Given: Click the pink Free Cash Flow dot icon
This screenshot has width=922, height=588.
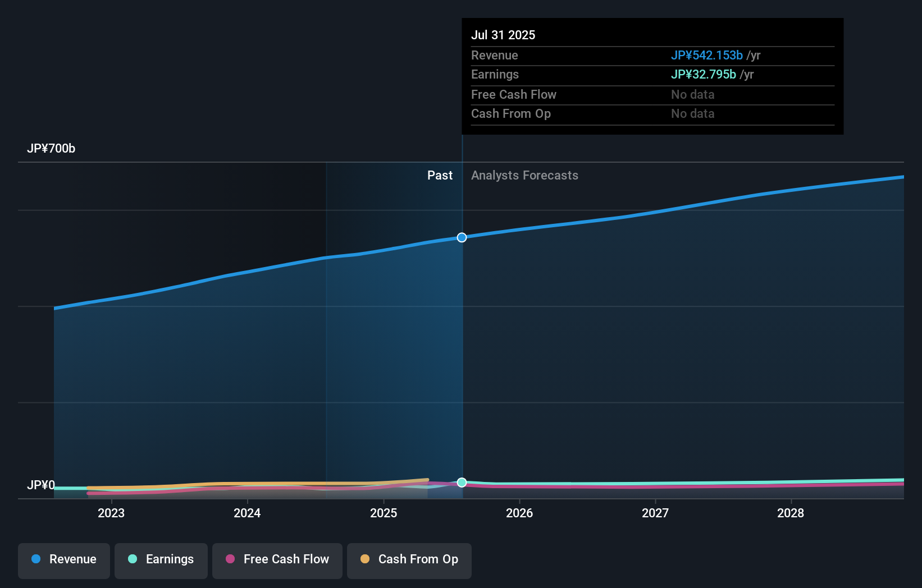Looking at the screenshot, I should (230, 559).
